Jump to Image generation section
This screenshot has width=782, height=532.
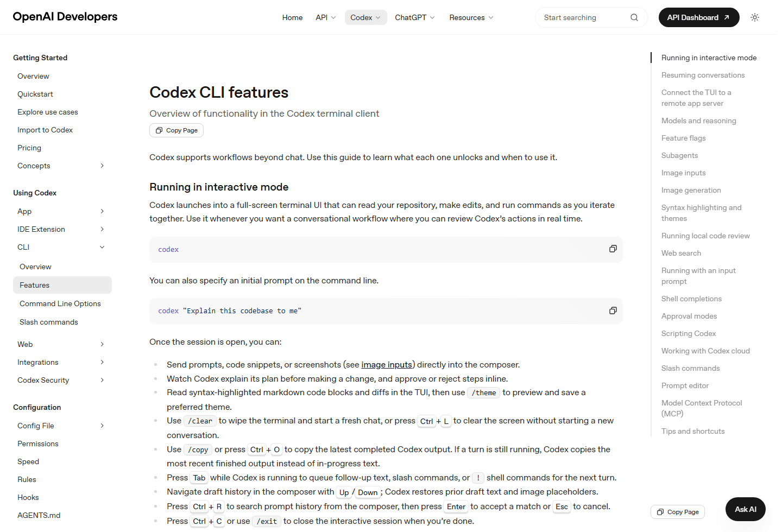691,190
